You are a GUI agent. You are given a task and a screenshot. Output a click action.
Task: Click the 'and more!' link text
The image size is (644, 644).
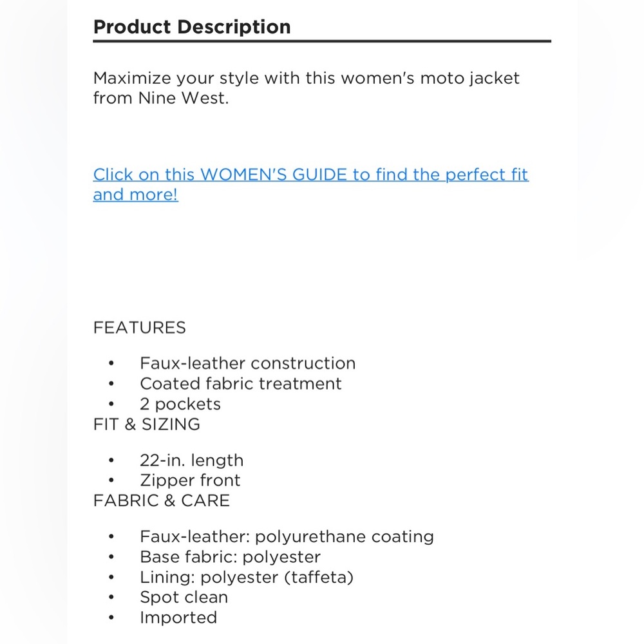coord(135,194)
